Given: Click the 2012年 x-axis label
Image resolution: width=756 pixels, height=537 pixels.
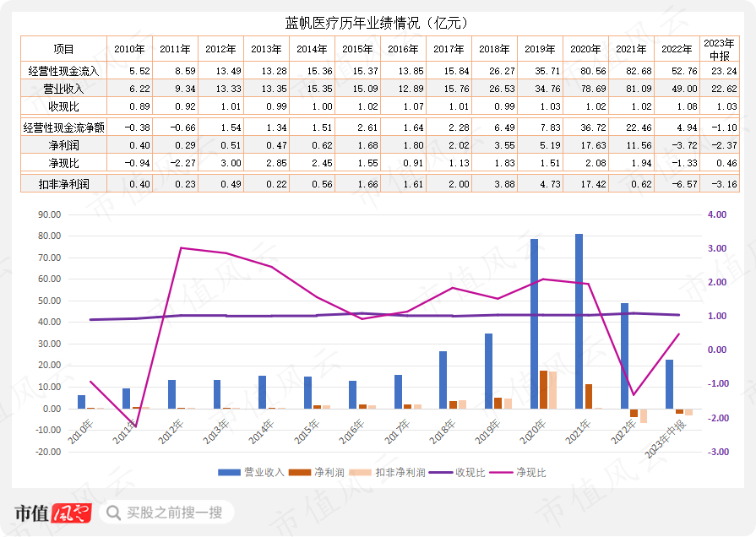Looking at the screenshot, I should tap(171, 431).
